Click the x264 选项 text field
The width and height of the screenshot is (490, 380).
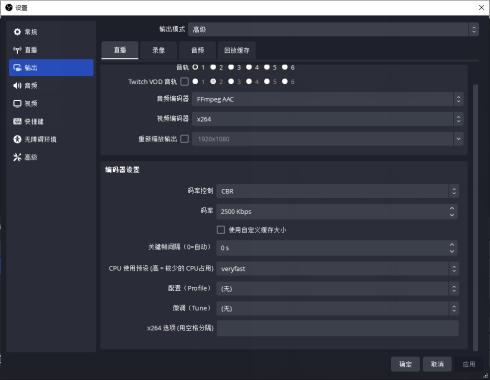point(338,328)
